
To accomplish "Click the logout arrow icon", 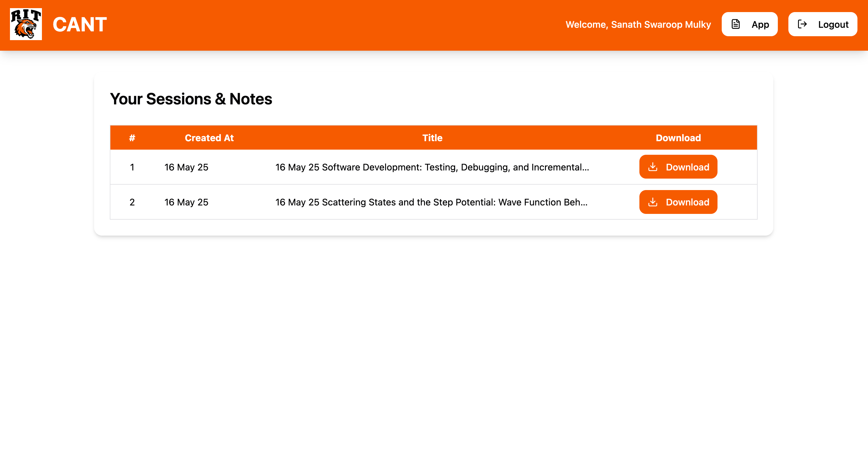I will point(802,24).
